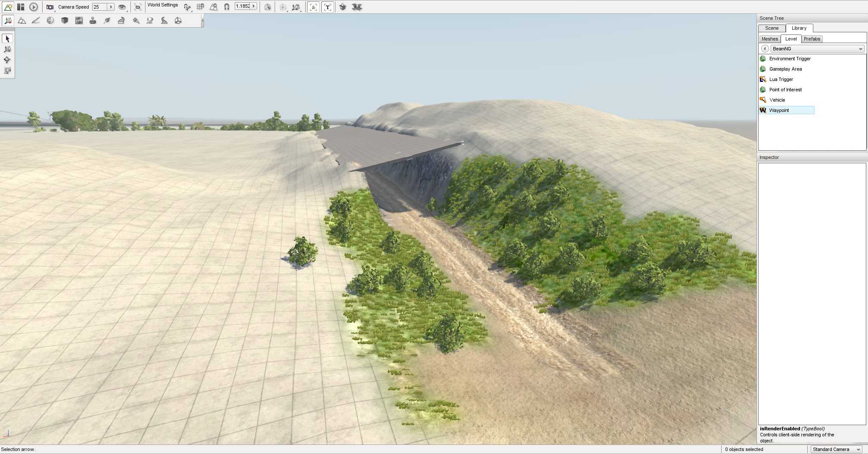Select Environment Trigger in library
The width and height of the screenshot is (868, 454).
[x=786, y=59]
